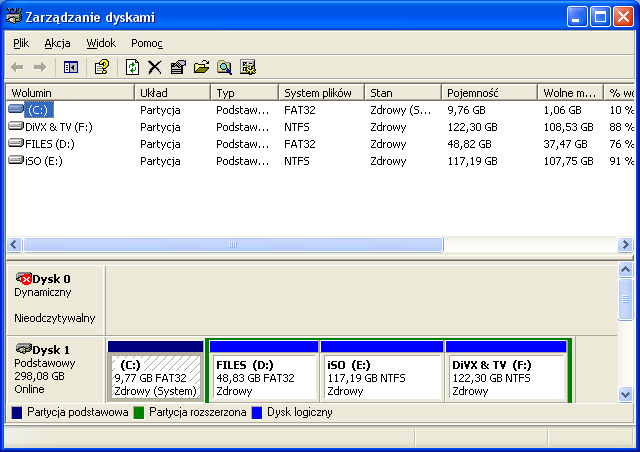Click the Dysk 1 Podstawowy disk label

[56, 370]
